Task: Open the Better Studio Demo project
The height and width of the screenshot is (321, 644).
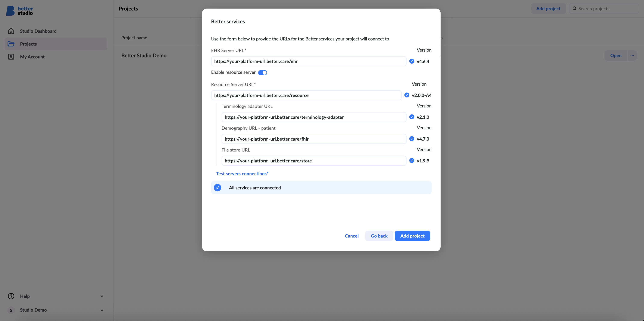Action: [x=616, y=55]
